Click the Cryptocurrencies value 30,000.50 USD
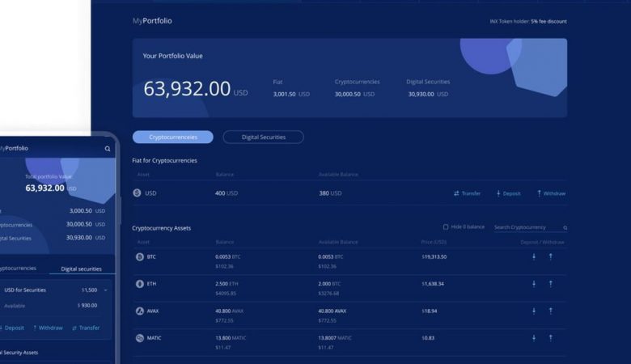This screenshot has height=364, width=631. 354,94
